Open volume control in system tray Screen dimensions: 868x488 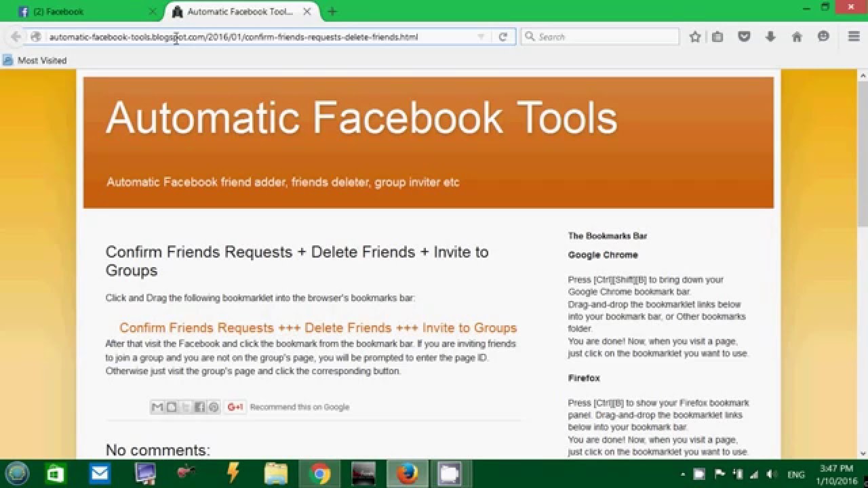coord(771,474)
